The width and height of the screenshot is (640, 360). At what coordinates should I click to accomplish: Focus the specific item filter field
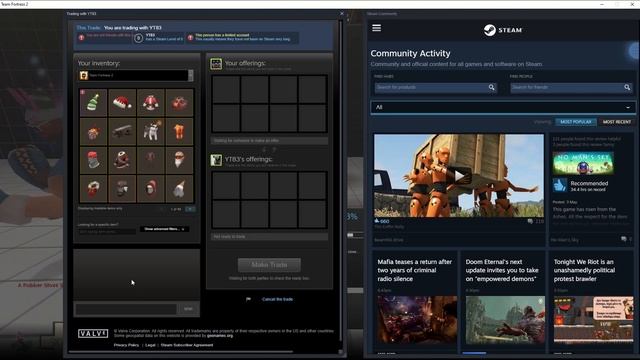click(x=107, y=231)
